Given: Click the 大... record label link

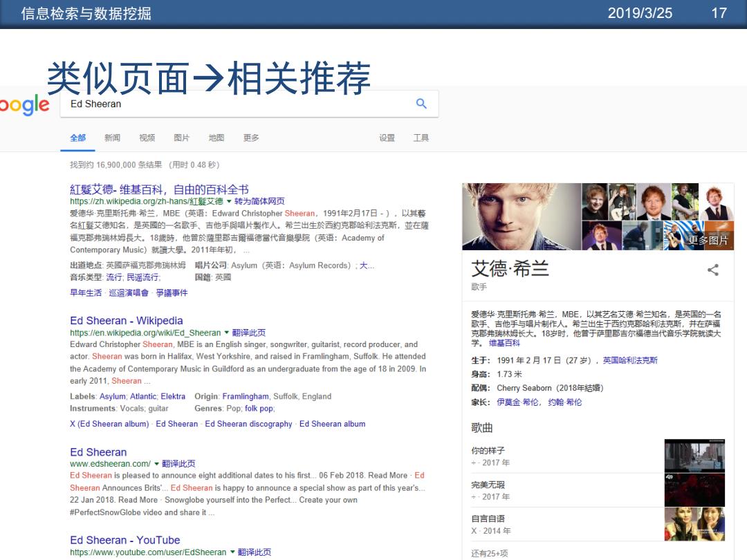Looking at the screenshot, I should pyautogui.click(x=367, y=265).
